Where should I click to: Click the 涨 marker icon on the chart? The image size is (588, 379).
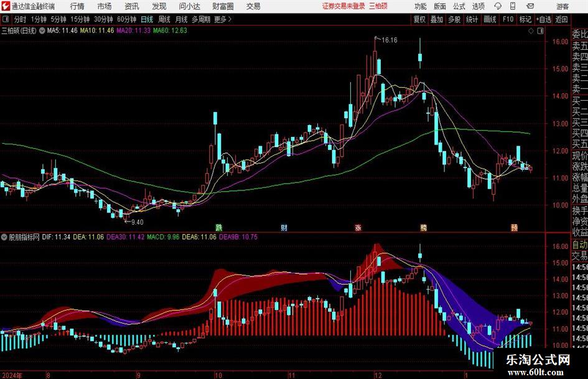(358, 227)
